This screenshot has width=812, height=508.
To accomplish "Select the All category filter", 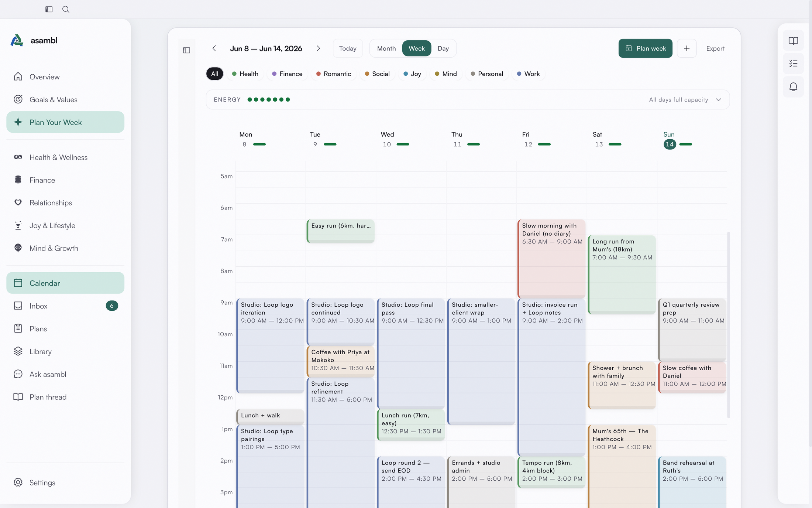I will [214, 74].
